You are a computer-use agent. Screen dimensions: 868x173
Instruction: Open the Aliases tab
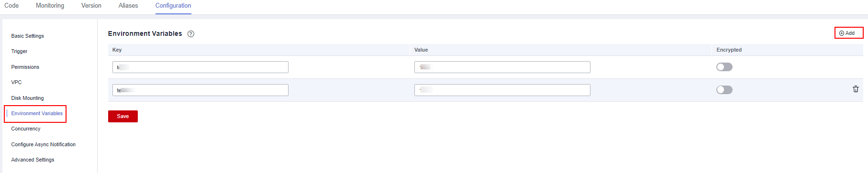coord(128,6)
